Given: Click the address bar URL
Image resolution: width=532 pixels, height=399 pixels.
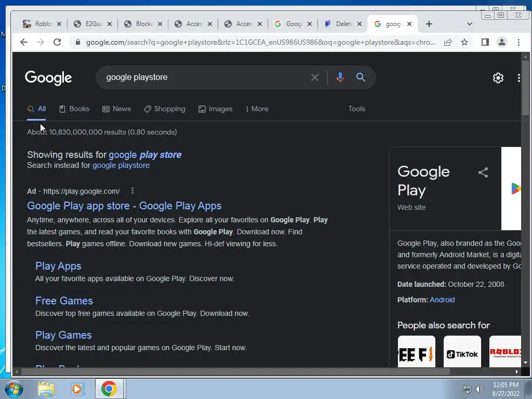Looking at the screenshot, I should [x=261, y=42].
